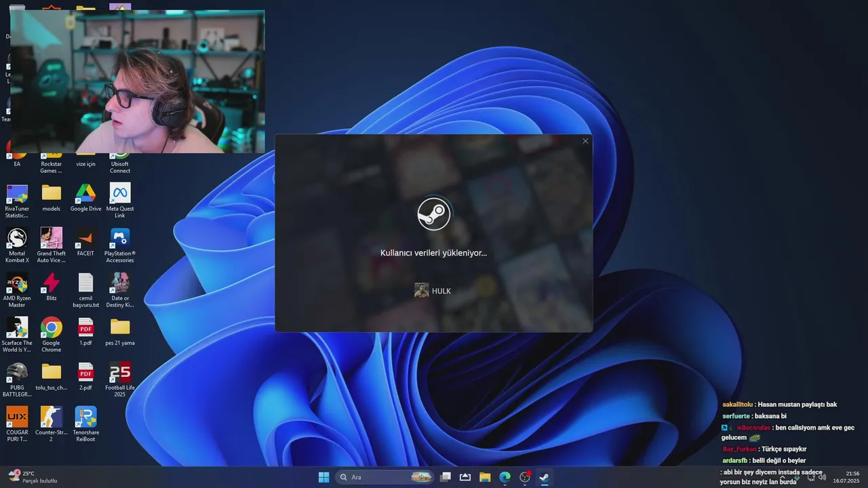
Task: Open AMD Ryzen Master shortcut
Action: tap(17, 290)
